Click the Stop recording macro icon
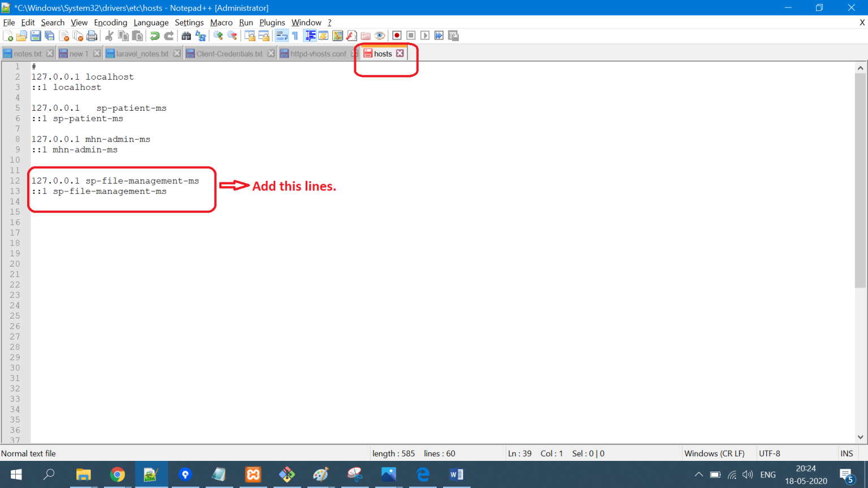This screenshot has height=488, width=868. (x=411, y=36)
